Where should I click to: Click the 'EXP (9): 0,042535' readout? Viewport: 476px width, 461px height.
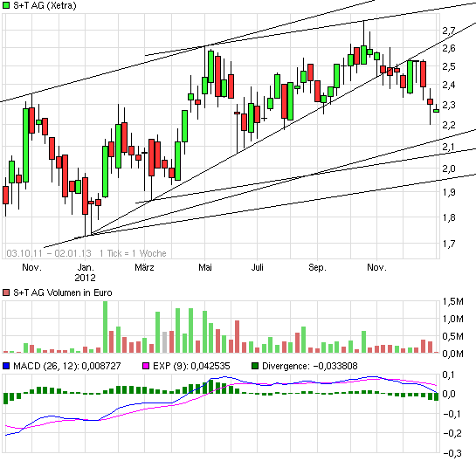click(x=191, y=366)
